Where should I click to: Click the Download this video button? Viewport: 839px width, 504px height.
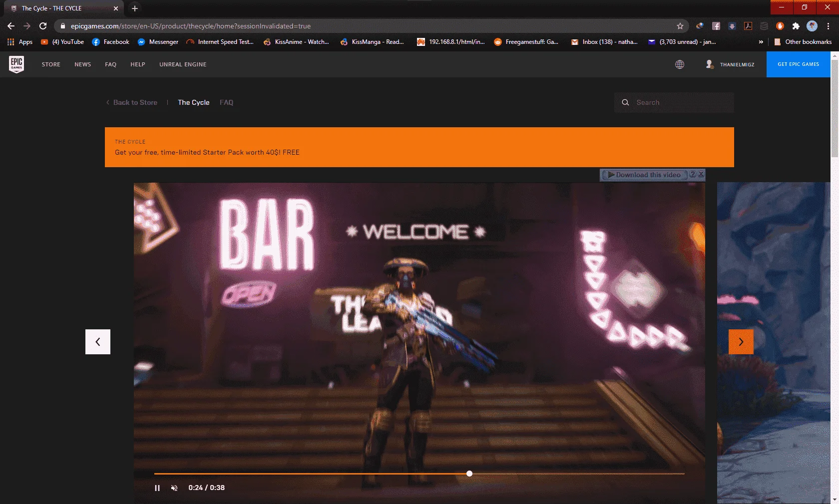(644, 175)
